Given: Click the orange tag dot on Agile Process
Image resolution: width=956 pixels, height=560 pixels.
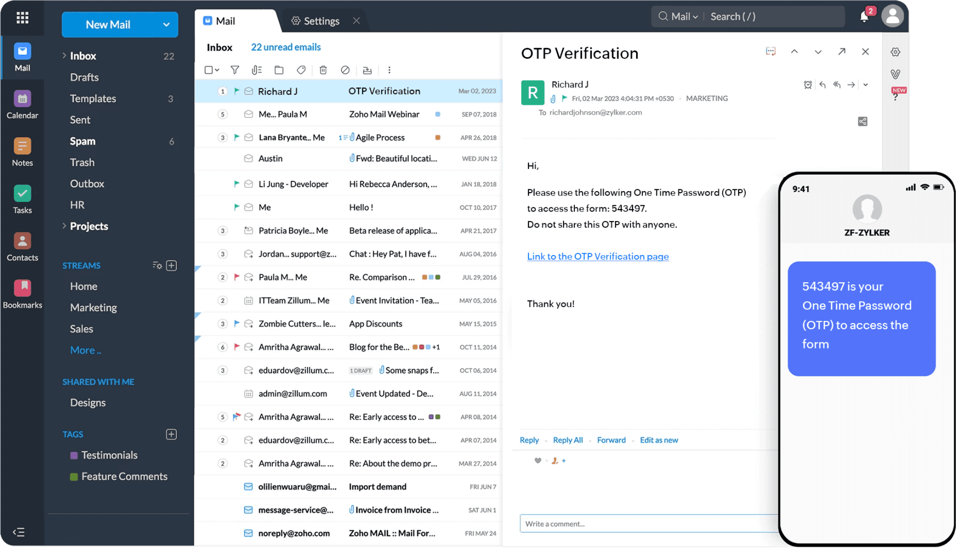Looking at the screenshot, I should click(438, 137).
